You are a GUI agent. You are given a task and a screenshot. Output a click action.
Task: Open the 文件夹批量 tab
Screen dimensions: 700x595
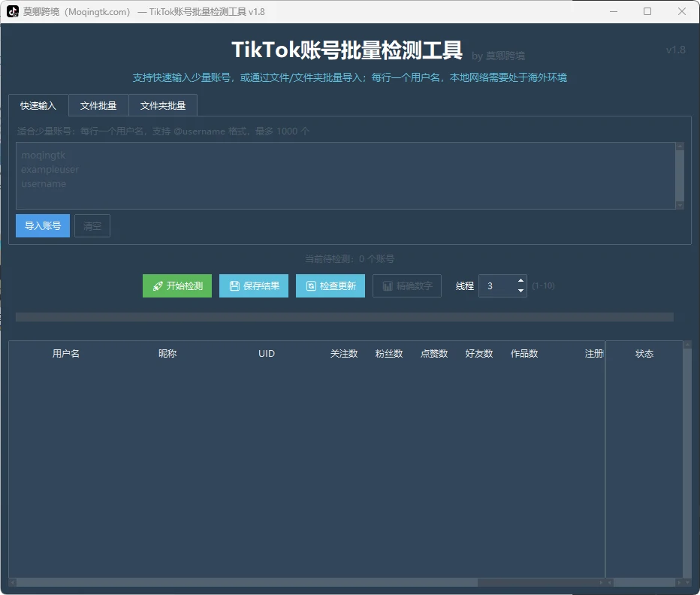(x=163, y=106)
